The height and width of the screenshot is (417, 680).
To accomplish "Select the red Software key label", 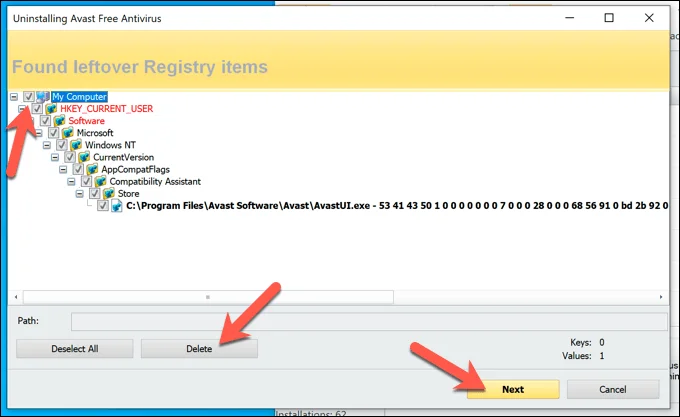I will (86, 121).
